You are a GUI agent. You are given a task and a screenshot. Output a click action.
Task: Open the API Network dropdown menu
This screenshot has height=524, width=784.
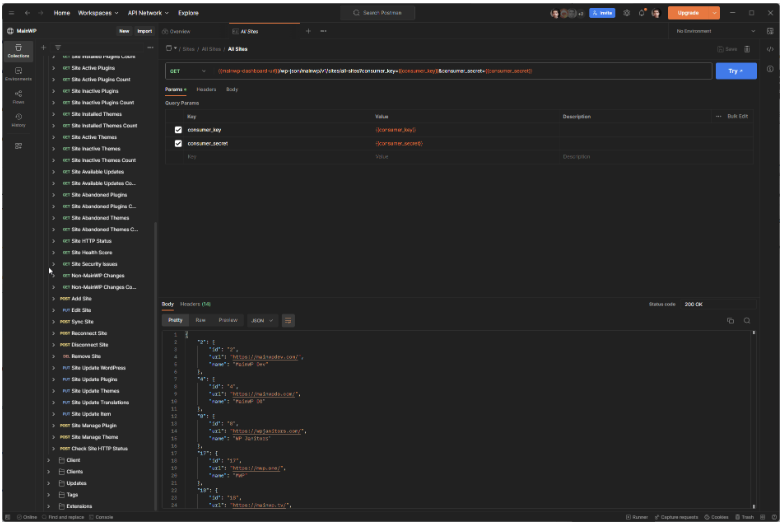pyautogui.click(x=148, y=13)
